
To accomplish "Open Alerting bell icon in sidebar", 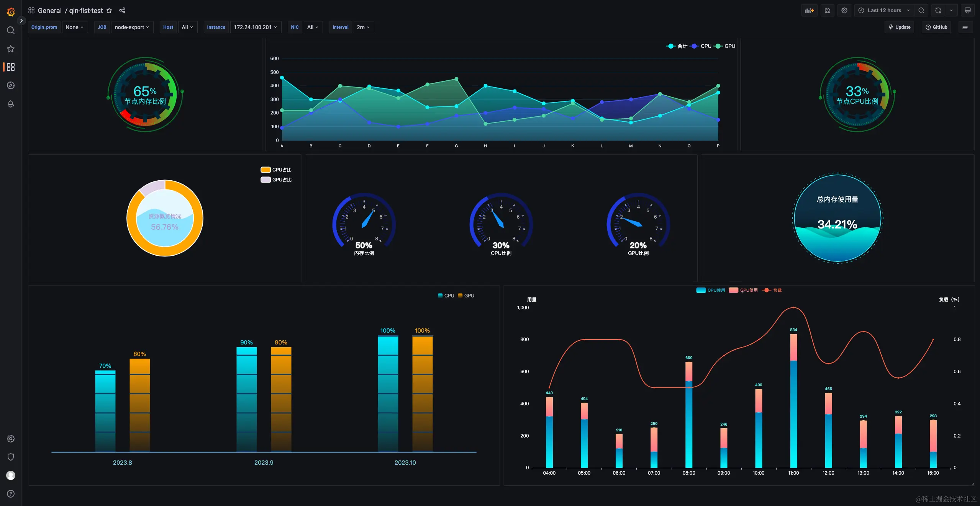I will pyautogui.click(x=11, y=104).
